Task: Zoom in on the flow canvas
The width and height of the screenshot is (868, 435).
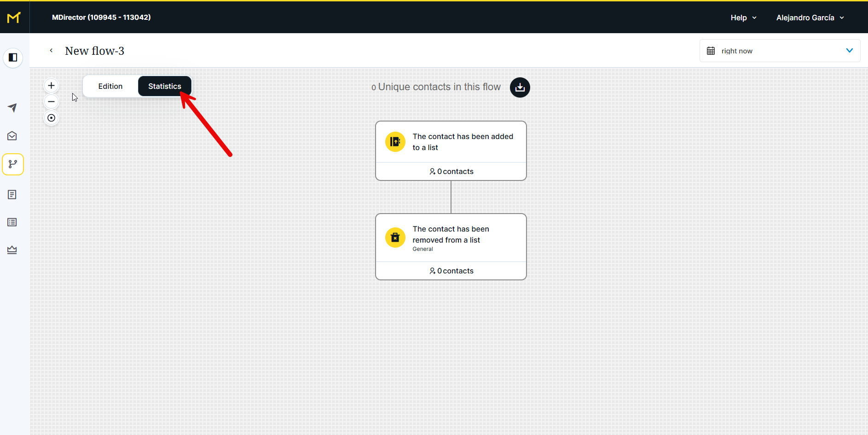Action: tap(52, 86)
